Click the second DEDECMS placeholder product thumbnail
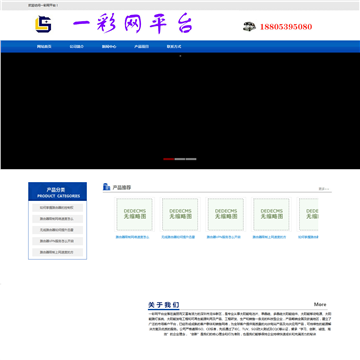Viewport: 360px width, 360px height. (x=180, y=214)
